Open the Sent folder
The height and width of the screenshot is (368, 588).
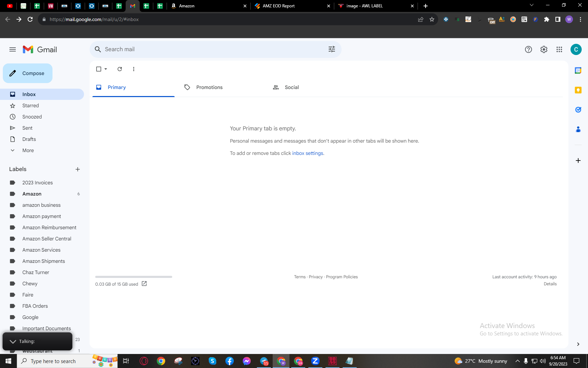42,128
